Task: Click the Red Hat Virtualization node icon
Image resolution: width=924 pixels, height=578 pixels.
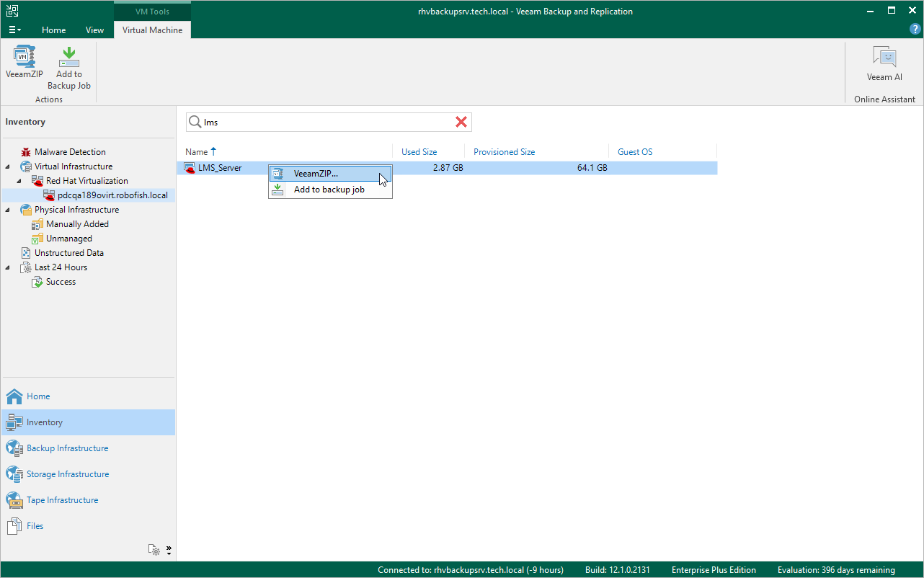Action: click(37, 181)
